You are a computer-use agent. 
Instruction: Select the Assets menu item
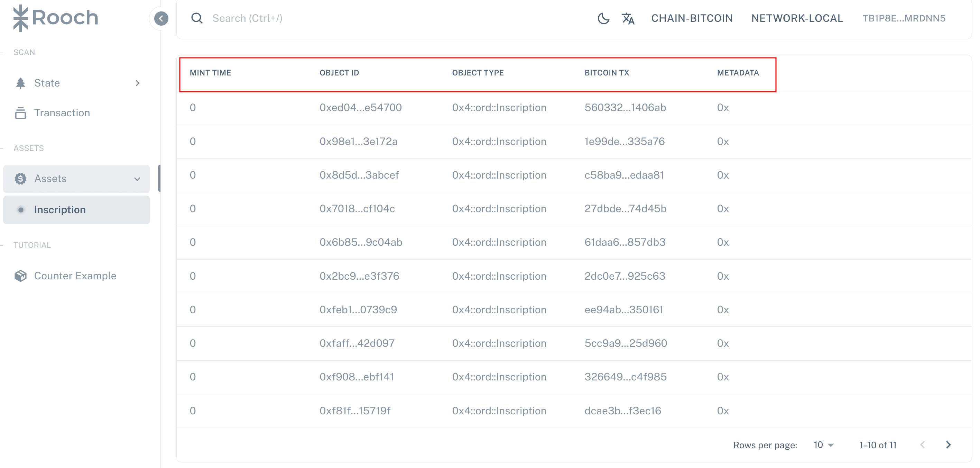(x=76, y=179)
